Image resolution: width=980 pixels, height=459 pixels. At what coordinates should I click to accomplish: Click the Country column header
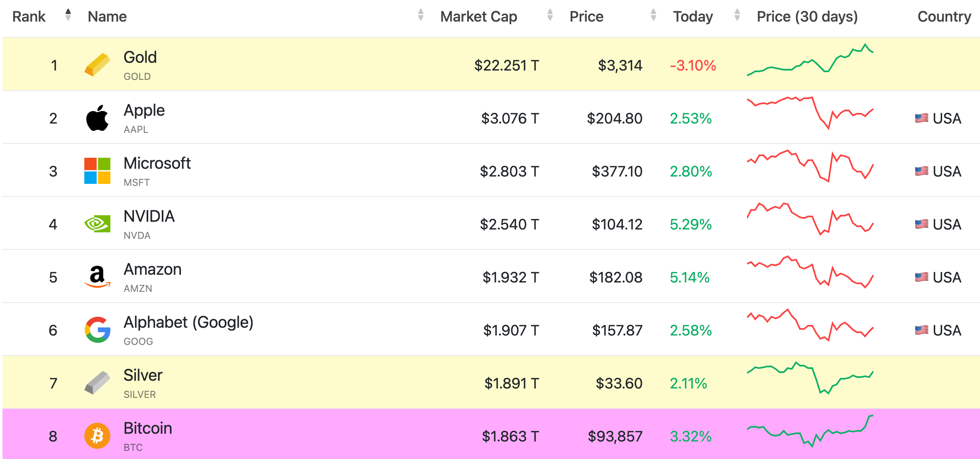(x=944, y=17)
